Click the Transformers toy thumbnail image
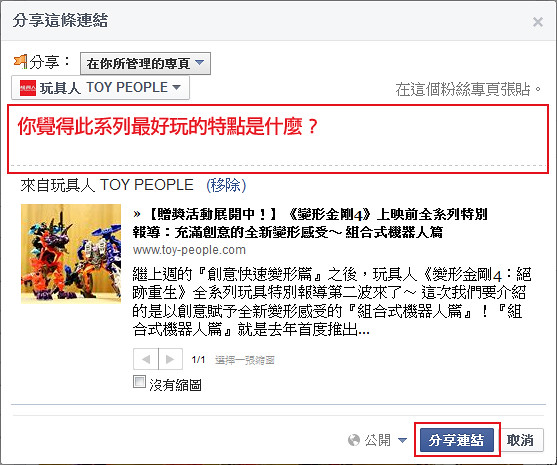The width and height of the screenshot is (557, 465). click(71, 254)
